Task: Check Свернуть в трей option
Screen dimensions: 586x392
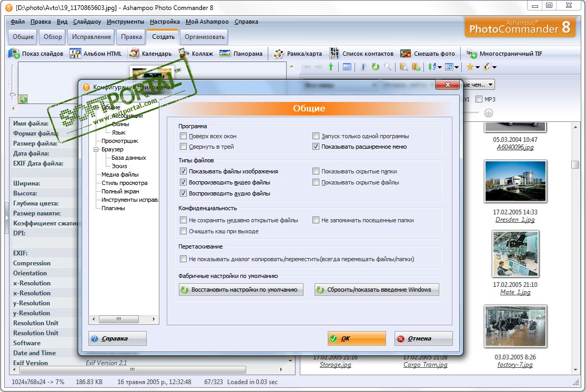Action: (x=183, y=147)
